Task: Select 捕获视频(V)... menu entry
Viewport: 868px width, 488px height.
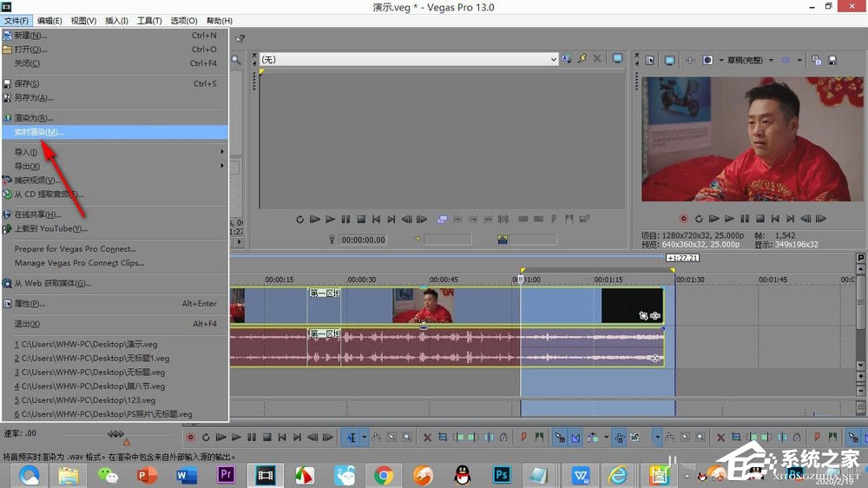Action: [115, 180]
